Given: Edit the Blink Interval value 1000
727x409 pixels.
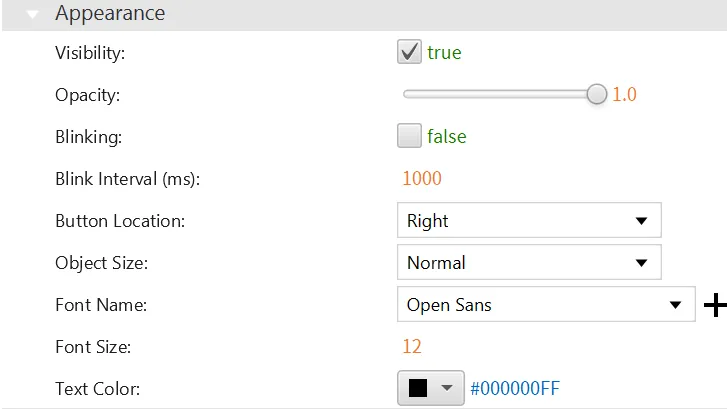Looking at the screenshot, I should coord(421,179).
